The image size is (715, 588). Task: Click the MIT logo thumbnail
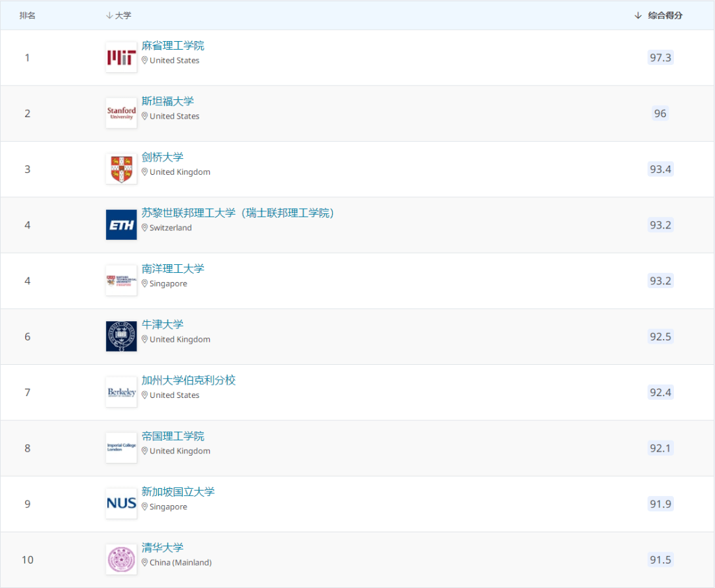(x=121, y=58)
